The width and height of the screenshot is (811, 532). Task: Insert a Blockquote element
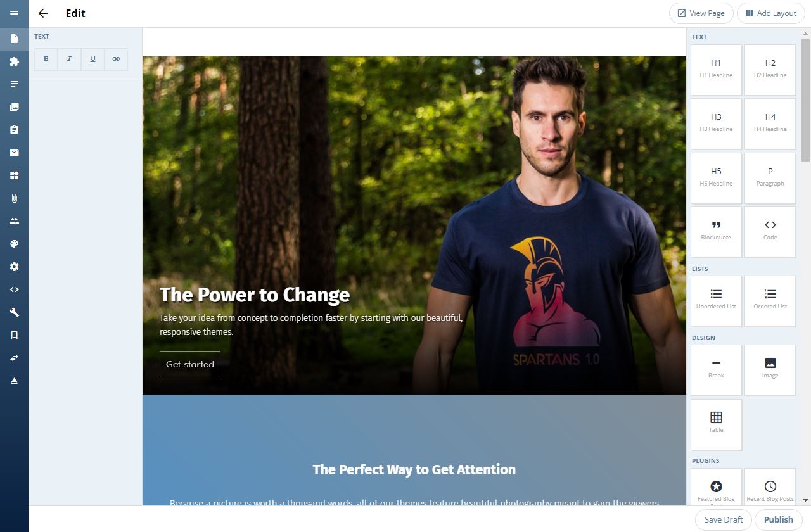click(716, 232)
